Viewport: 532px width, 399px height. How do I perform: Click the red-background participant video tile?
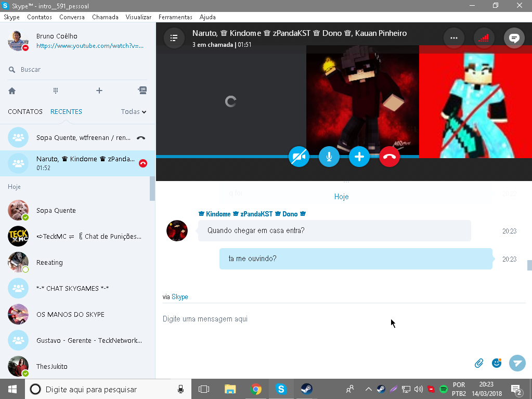point(475,102)
